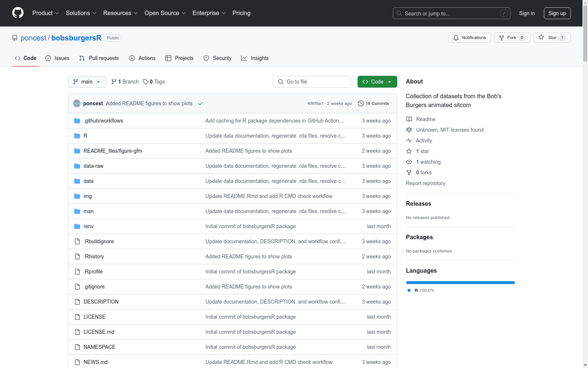Click the img folder icon
This screenshot has width=588, height=368.
point(77,196)
